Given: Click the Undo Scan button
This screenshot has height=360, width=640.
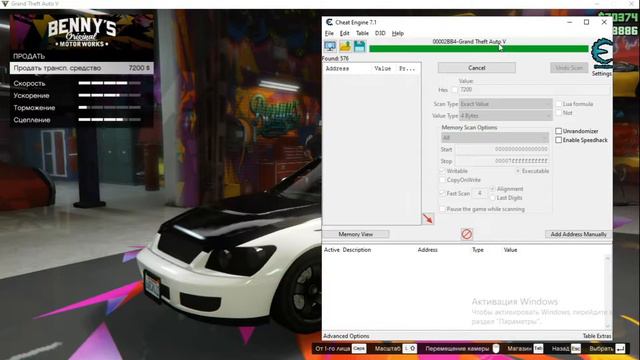Looking at the screenshot, I should pyautogui.click(x=569, y=68).
